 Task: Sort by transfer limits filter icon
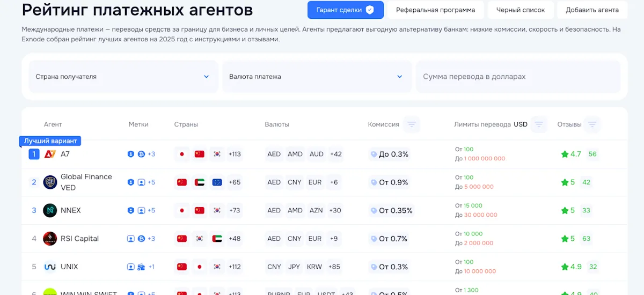point(539,124)
